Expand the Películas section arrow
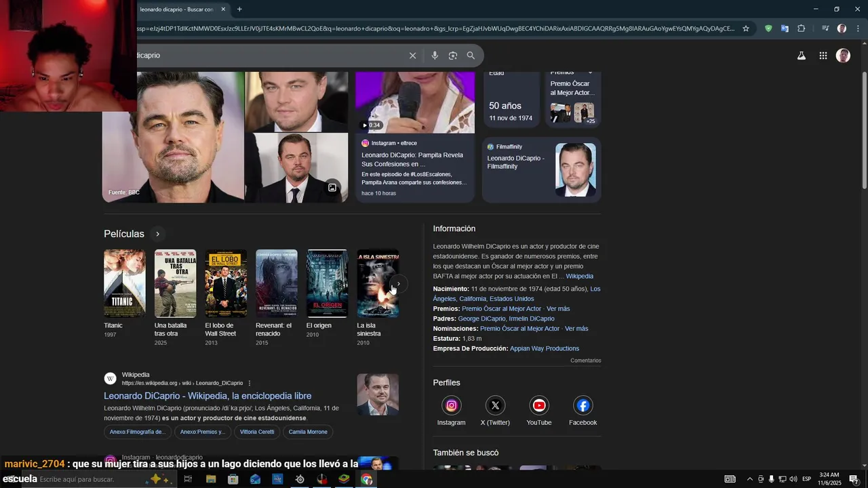This screenshot has width=868, height=488. 157,234
